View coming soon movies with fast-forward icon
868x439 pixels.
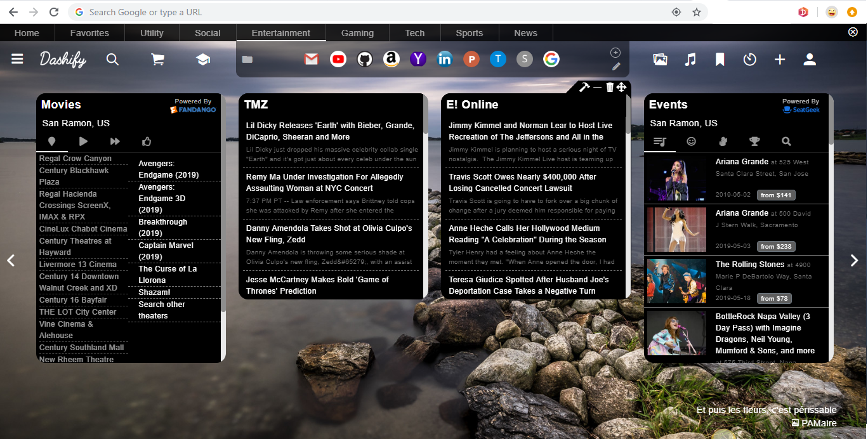pos(115,141)
